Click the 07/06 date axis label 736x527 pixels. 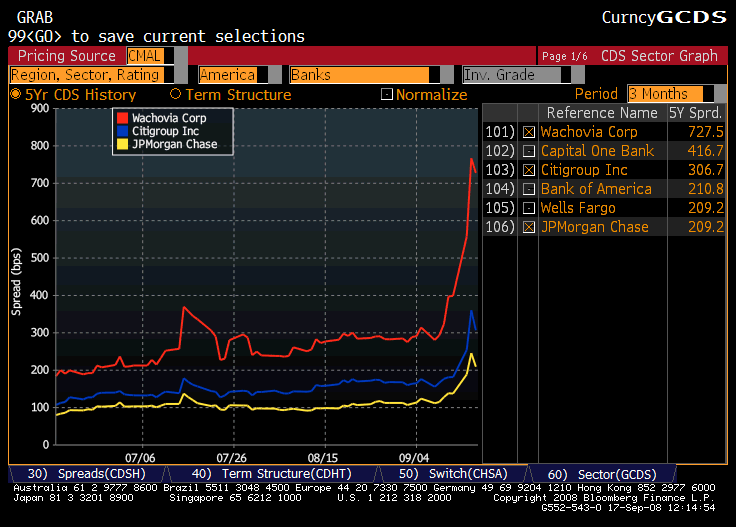[140, 458]
